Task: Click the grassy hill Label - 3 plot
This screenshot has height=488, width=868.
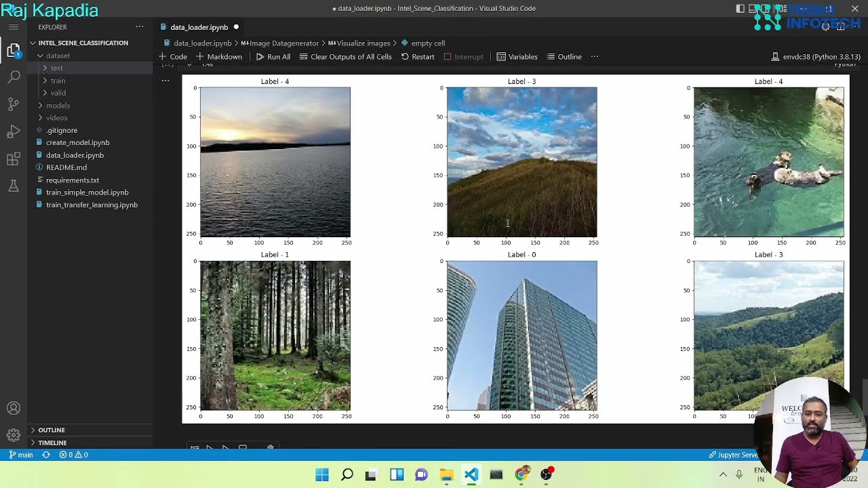Action: (x=522, y=161)
